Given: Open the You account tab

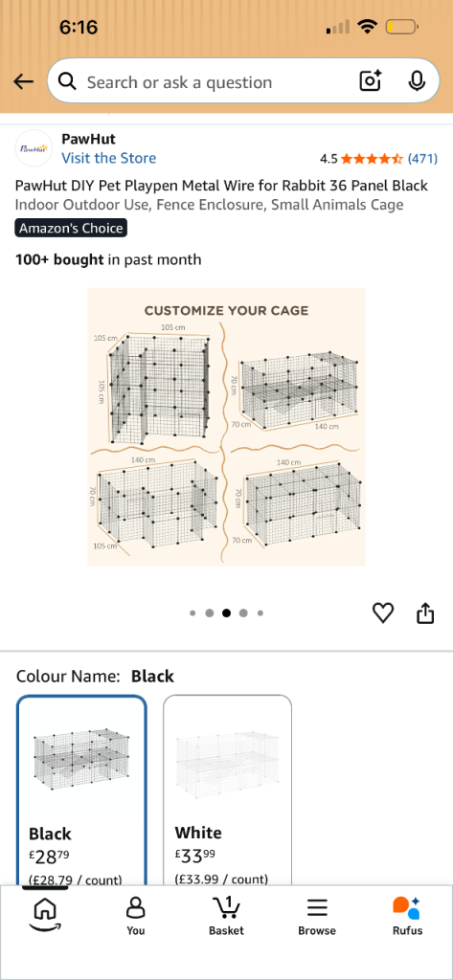Looking at the screenshot, I should 136,916.
